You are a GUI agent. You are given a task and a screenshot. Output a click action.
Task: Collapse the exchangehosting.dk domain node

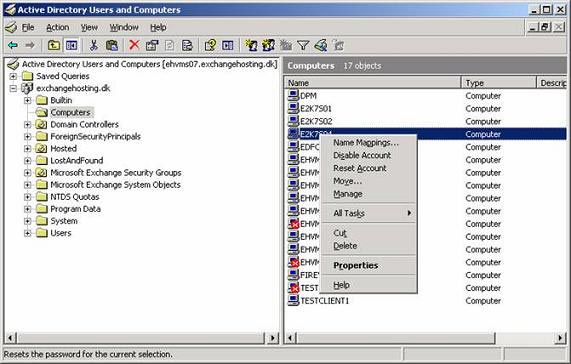pyautogui.click(x=13, y=88)
